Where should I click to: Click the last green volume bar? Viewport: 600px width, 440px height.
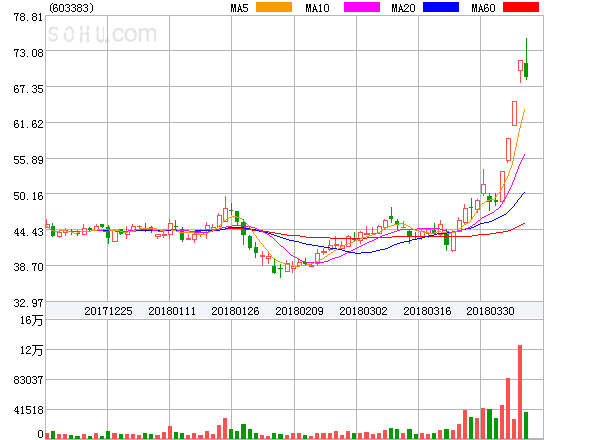coord(526,425)
